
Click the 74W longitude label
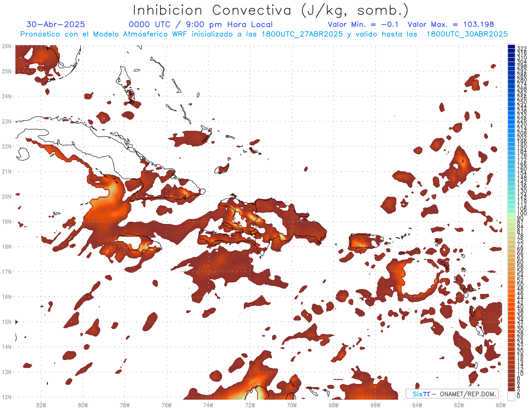pyautogui.click(x=208, y=405)
